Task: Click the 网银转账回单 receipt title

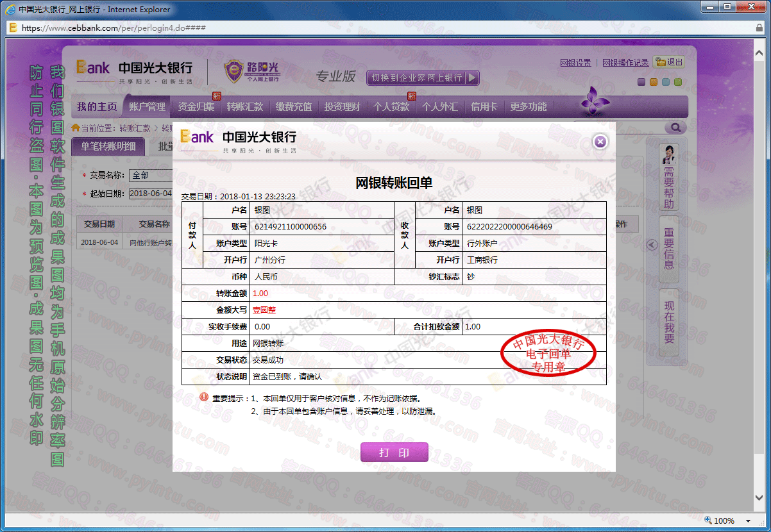Action: [394, 183]
